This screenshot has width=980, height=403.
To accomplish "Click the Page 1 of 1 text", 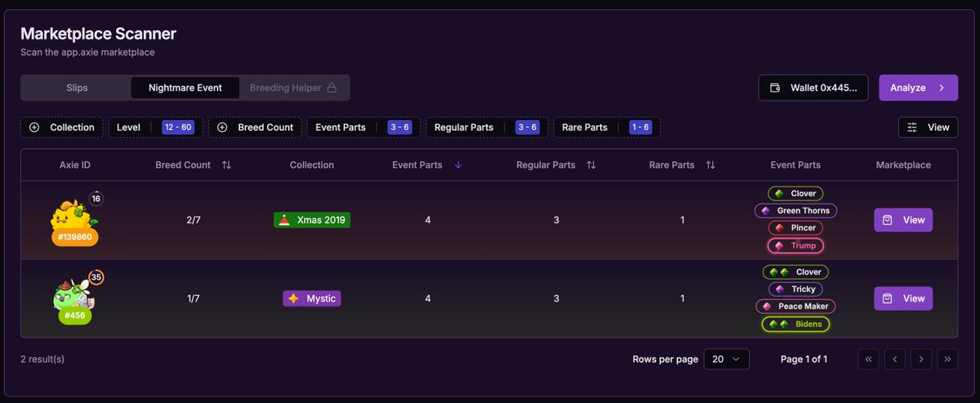I will pyautogui.click(x=804, y=359).
